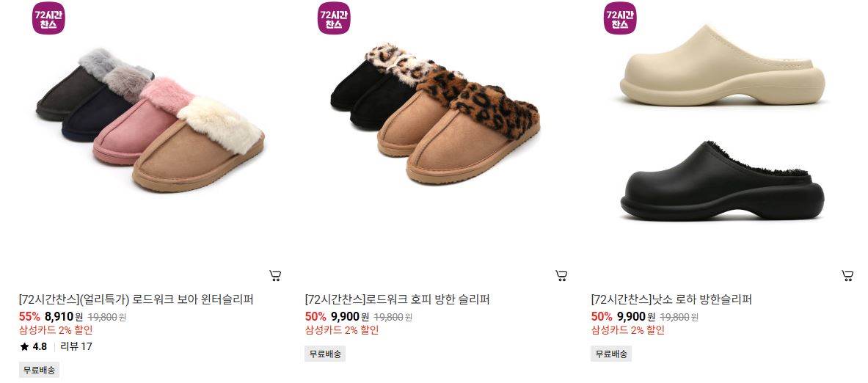This screenshot has width=868, height=383.
Task: Open the four-color fur slipper product image
Action: (150, 120)
